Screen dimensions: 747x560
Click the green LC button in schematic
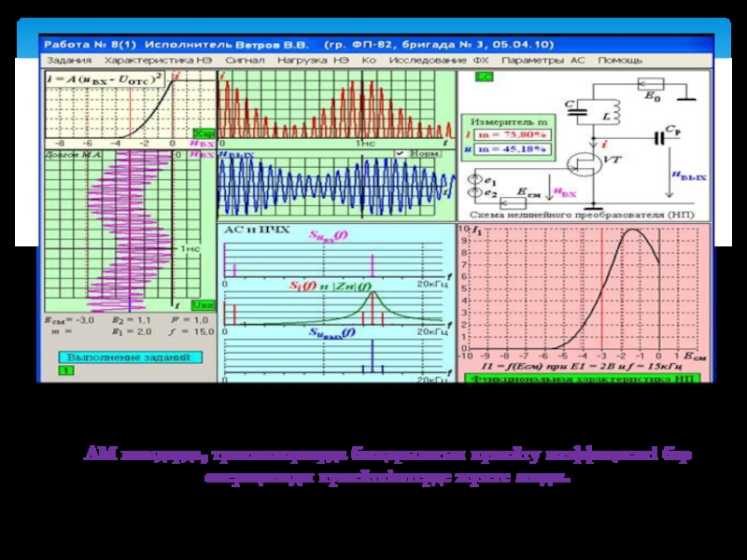tap(483, 77)
